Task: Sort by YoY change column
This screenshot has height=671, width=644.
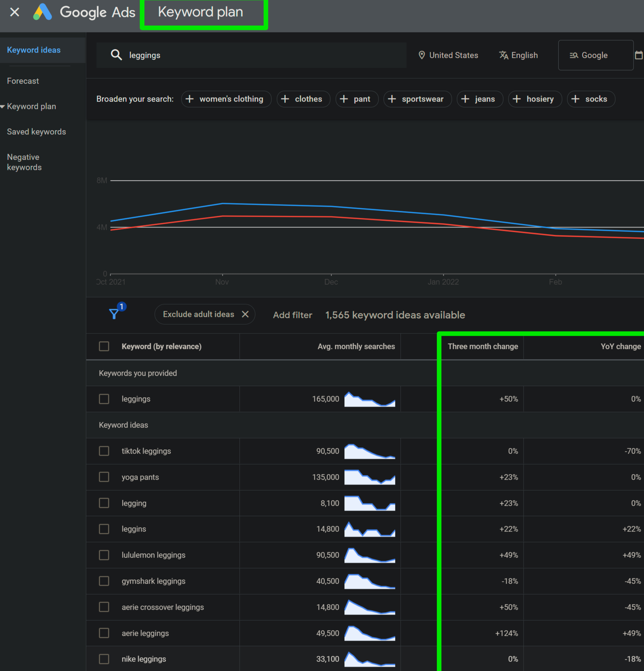Action: click(x=620, y=346)
